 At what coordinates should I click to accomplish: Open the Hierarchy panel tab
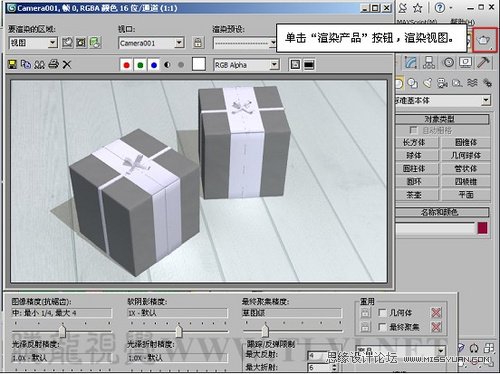click(429, 62)
